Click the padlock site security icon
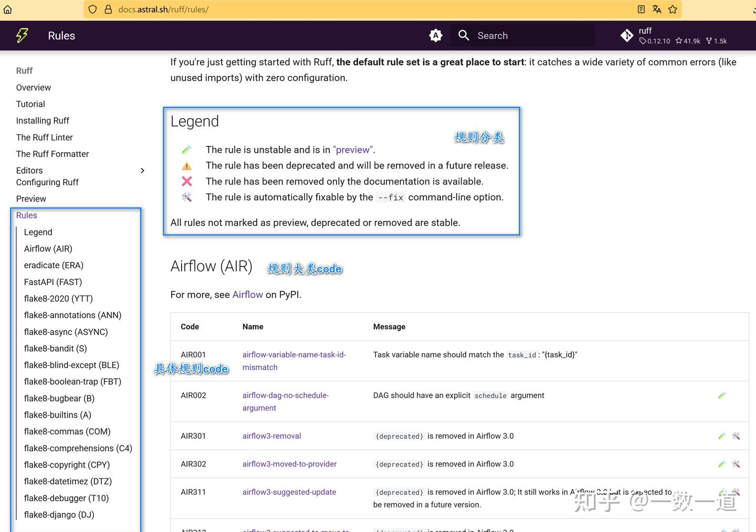 pyautogui.click(x=108, y=9)
